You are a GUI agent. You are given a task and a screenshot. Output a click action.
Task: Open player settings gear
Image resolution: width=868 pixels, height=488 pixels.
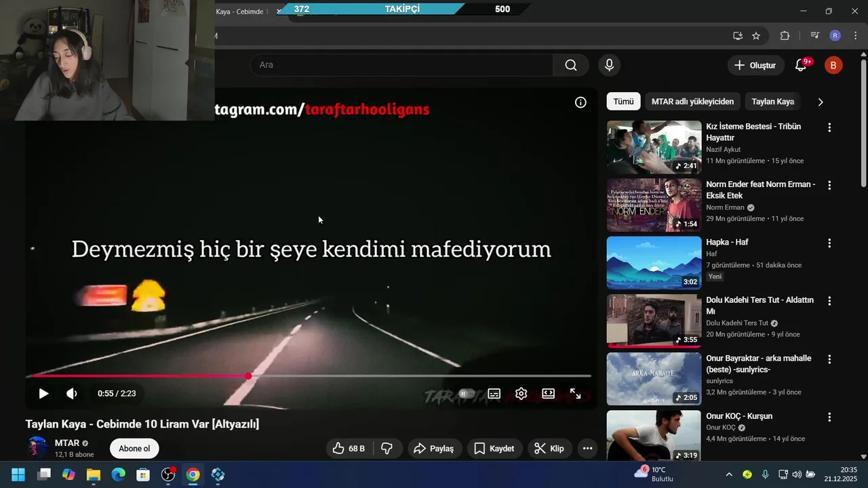click(521, 393)
